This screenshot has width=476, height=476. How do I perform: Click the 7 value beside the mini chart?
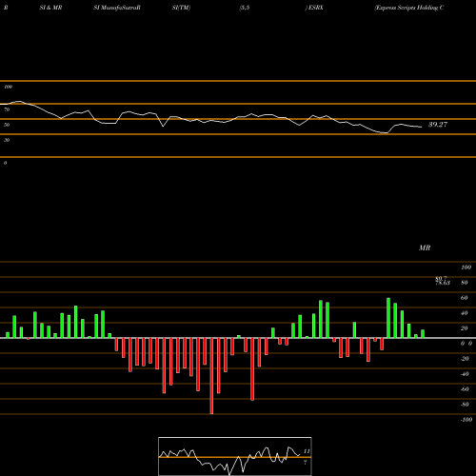pos(306,463)
